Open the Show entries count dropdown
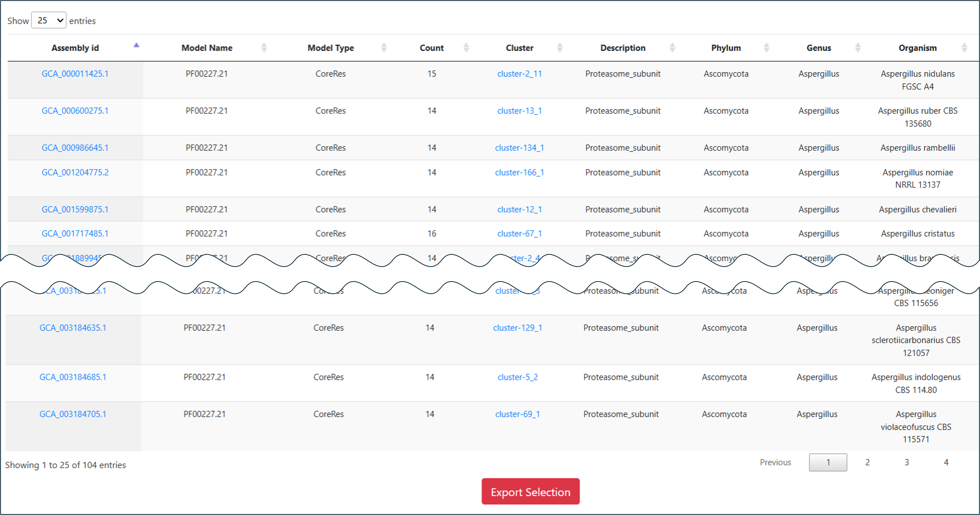The width and height of the screenshot is (980, 515). click(49, 21)
